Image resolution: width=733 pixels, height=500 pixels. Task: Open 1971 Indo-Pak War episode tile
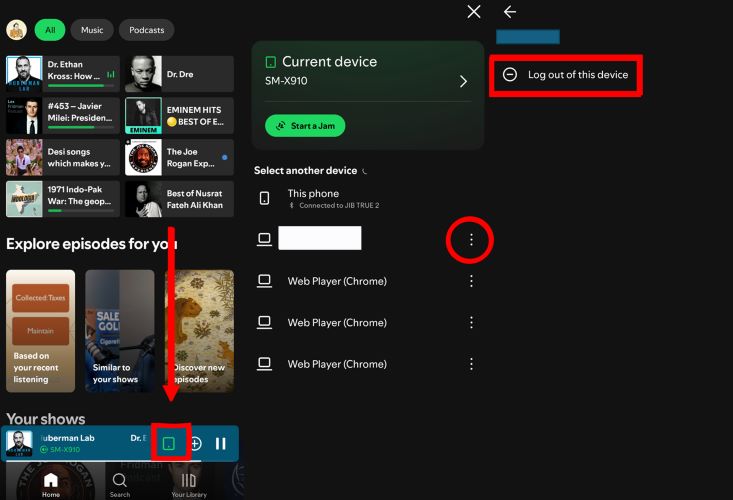pos(63,199)
